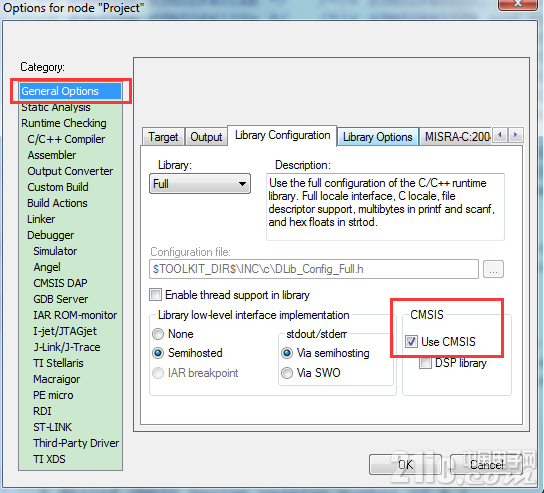Click the Configuration file path field

(x=314, y=269)
